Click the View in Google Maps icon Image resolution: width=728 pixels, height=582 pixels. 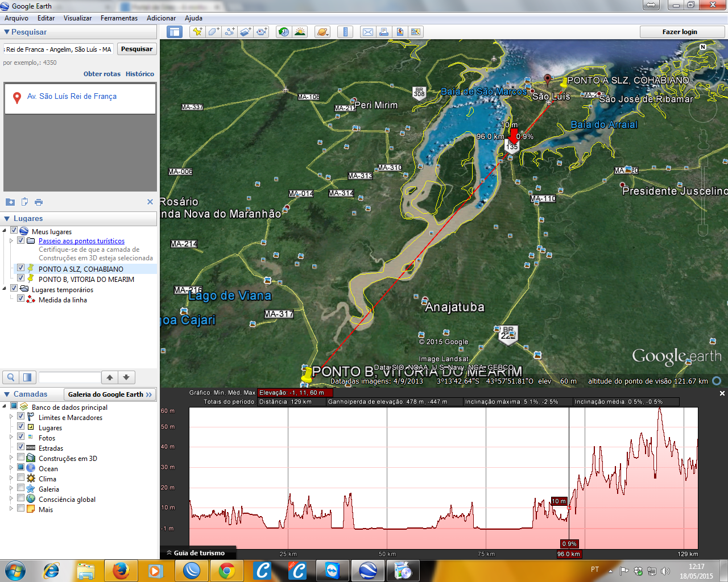click(416, 32)
